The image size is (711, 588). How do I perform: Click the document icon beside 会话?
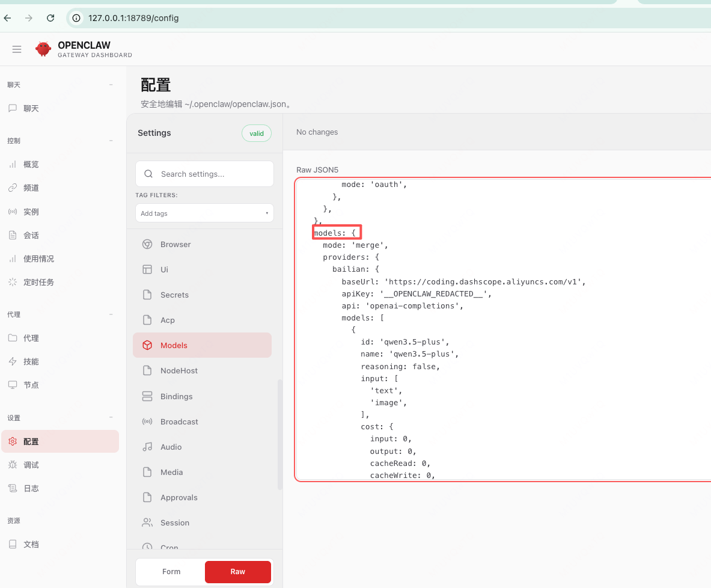coord(13,235)
